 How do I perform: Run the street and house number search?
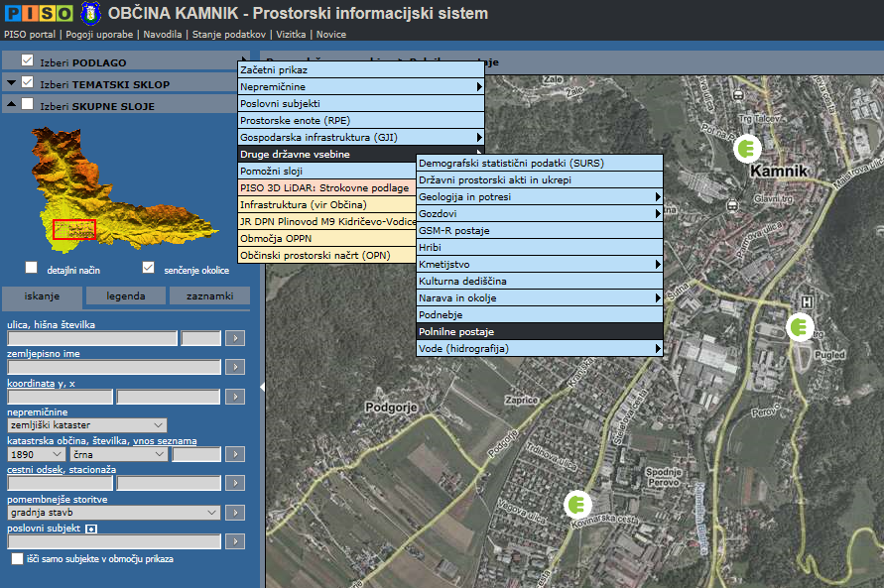(x=235, y=338)
